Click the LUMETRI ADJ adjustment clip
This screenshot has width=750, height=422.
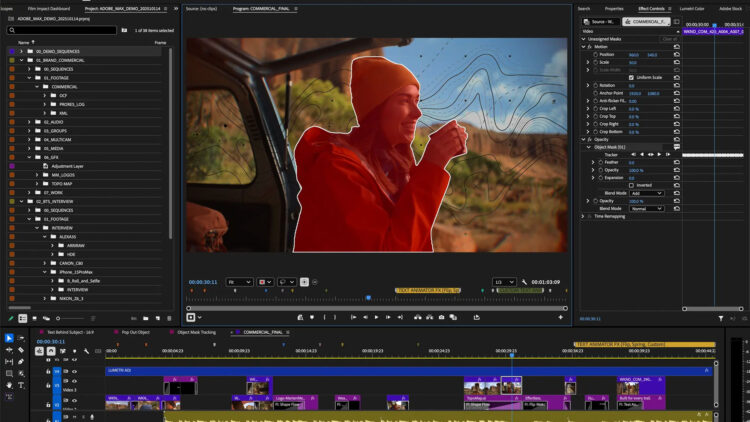point(408,370)
